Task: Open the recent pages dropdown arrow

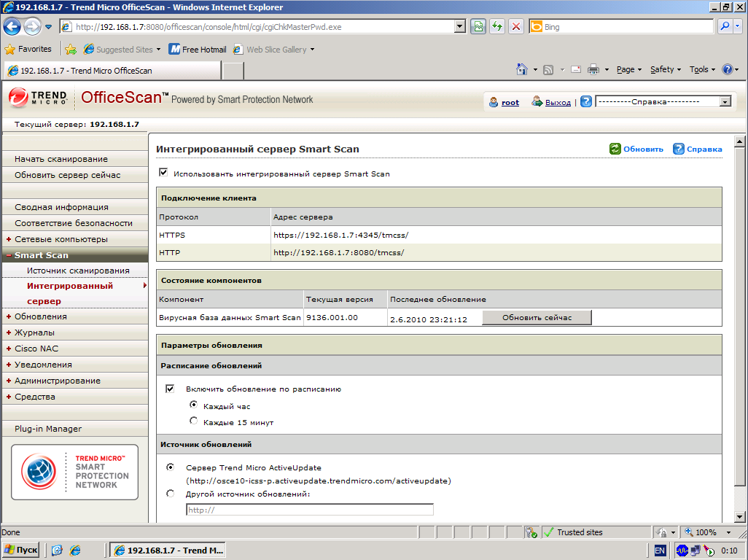Action: click(x=48, y=27)
